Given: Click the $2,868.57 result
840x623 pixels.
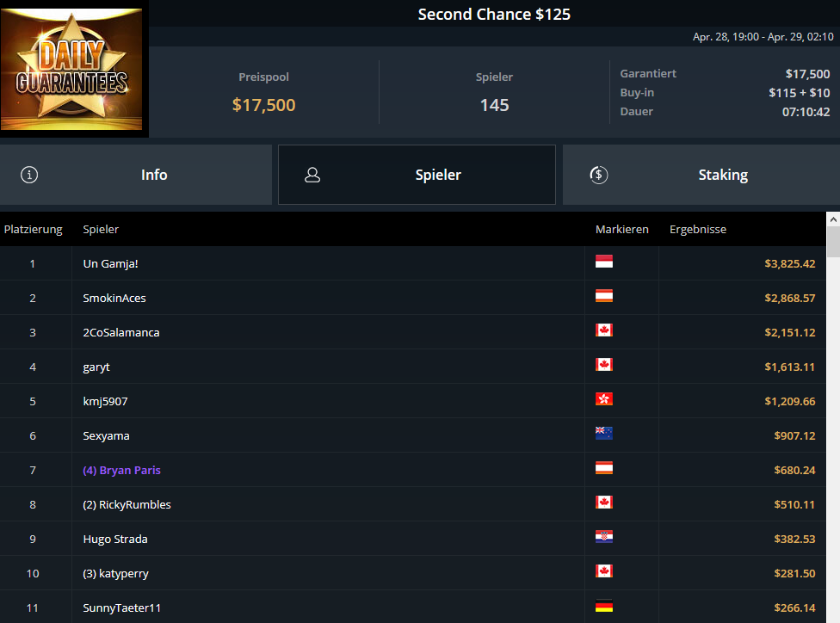Looking at the screenshot, I should 789,298.
